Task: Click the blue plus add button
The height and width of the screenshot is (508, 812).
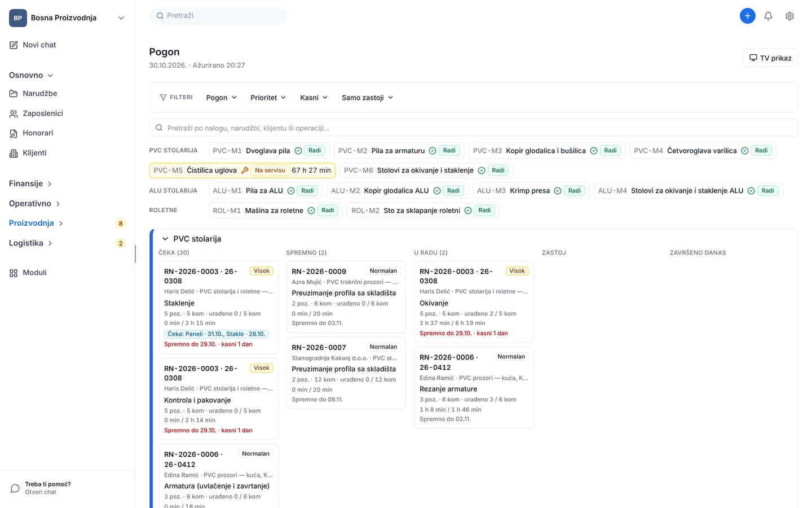Action: (x=747, y=16)
